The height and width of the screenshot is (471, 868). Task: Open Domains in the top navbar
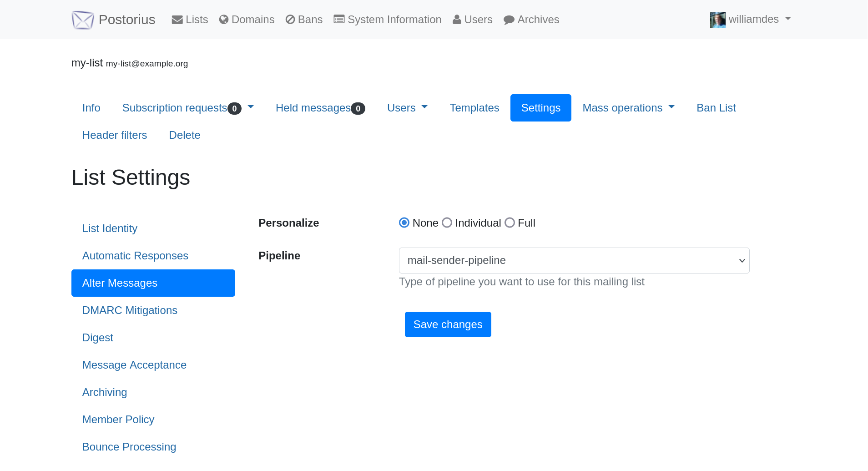pyautogui.click(x=247, y=20)
